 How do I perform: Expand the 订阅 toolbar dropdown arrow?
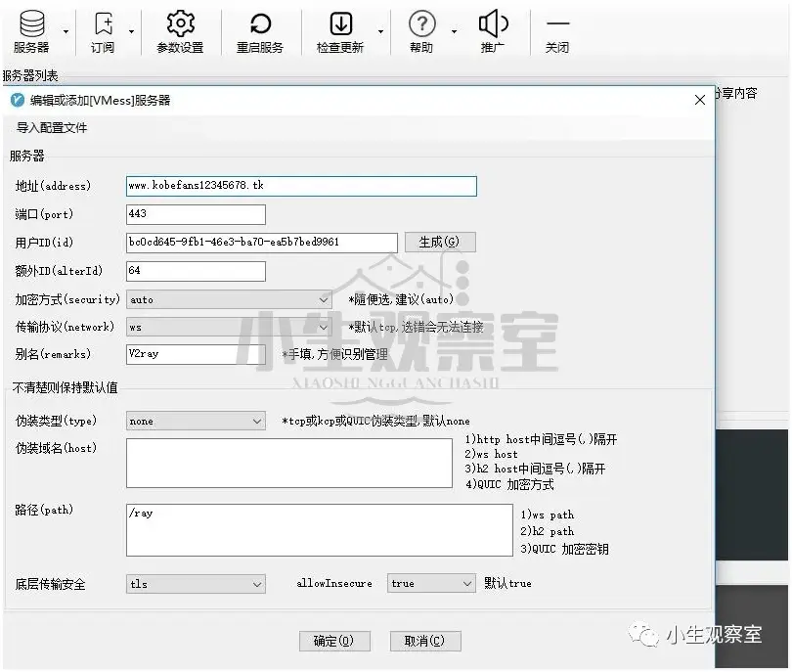tap(131, 32)
